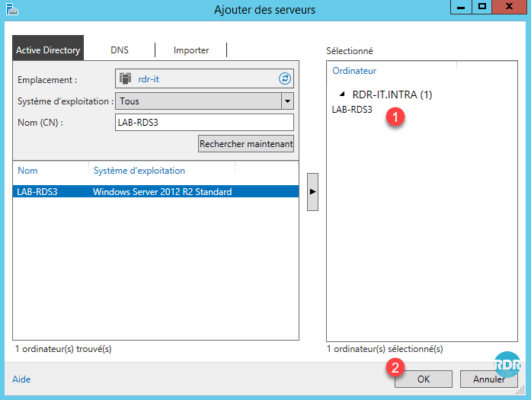Click the Nom (CN) input field
This screenshot has height=400, width=531.
click(x=204, y=122)
